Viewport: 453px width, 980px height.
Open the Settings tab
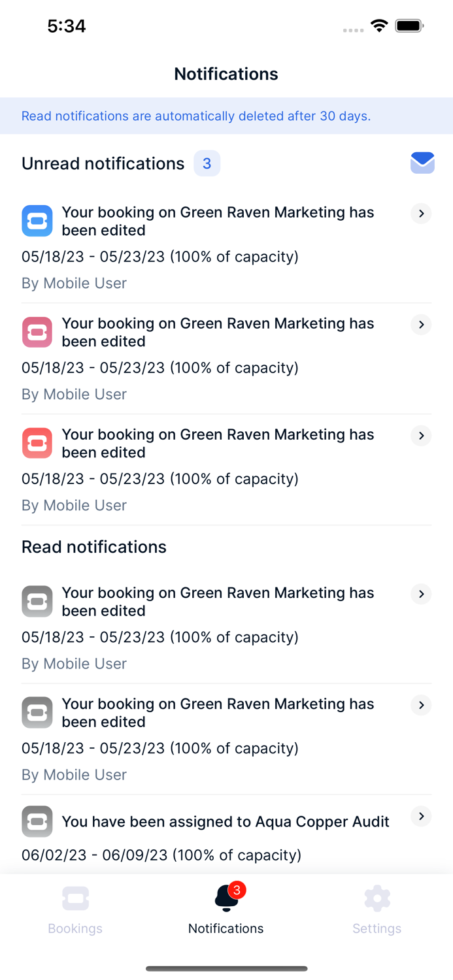click(x=377, y=908)
